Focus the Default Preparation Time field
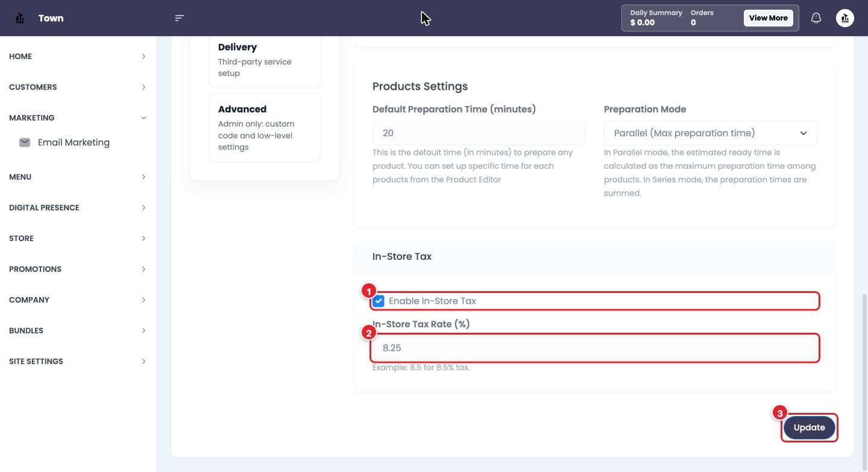The image size is (868, 472). [x=479, y=133]
